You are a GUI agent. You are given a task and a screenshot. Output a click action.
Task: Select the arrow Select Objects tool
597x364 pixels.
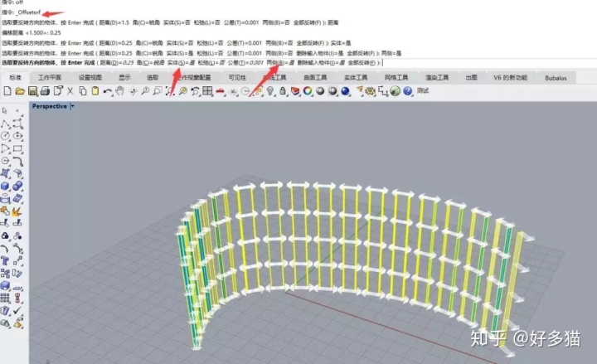(x=5, y=111)
